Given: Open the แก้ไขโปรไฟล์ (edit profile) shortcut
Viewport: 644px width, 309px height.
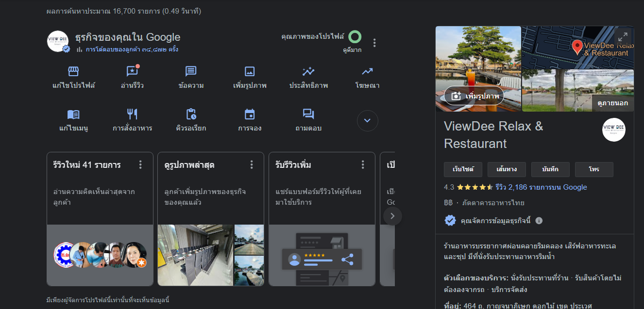Looking at the screenshot, I should (x=74, y=78).
